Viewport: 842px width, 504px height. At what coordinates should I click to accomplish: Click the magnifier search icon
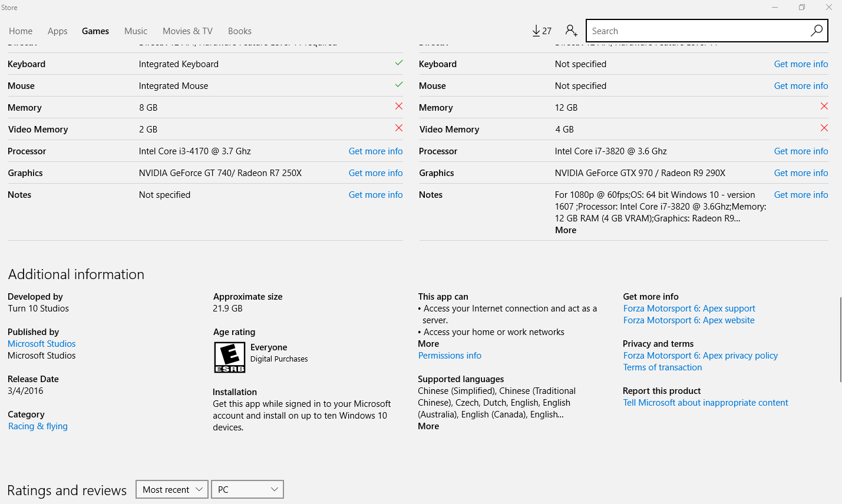point(816,31)
